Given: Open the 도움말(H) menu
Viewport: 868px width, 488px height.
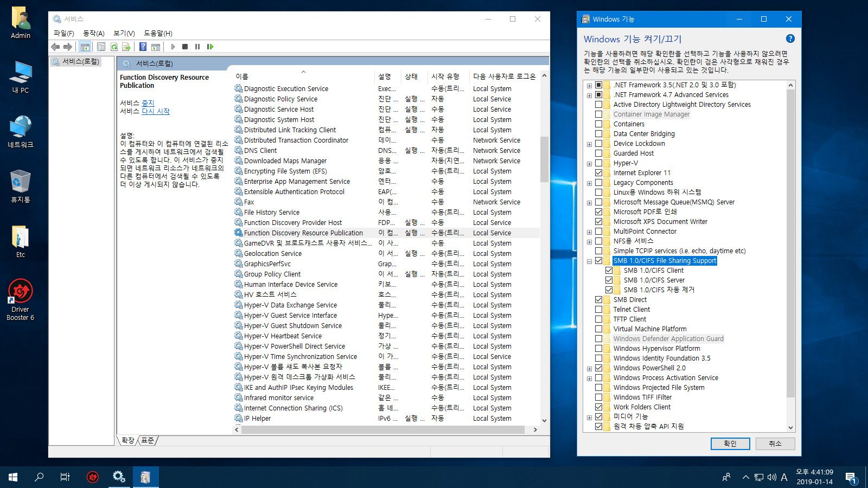Looking at the screenshot, I should pyautogui.click(x=158, y=33).
